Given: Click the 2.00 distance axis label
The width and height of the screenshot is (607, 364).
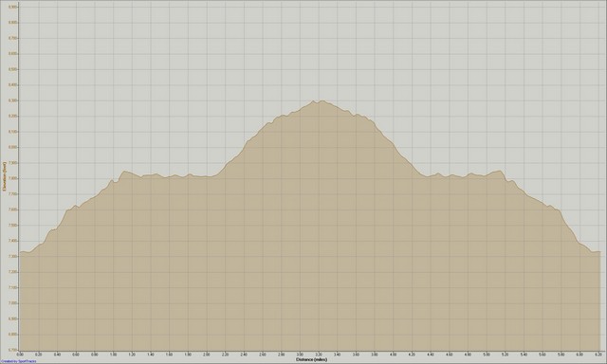Looking at the screenshot, I should 207,355.
